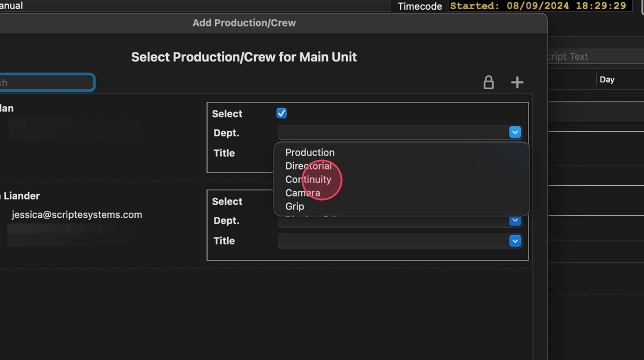Select Camera department option
644x360 pixels.
302,193
